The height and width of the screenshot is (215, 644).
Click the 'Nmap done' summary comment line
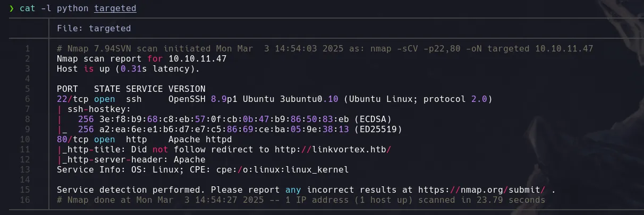(x=301, y=200)
